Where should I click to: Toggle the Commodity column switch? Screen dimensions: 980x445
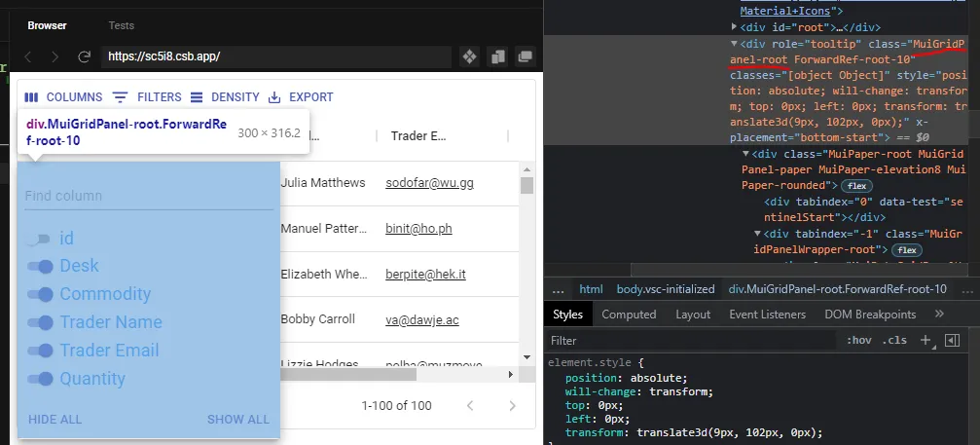pyautogui.click(x=40, y=294)
